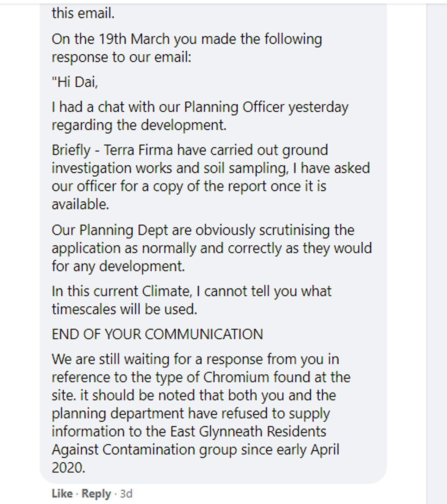
Task: Open the 3d timestamp link
Action: [x=126, y=494]
